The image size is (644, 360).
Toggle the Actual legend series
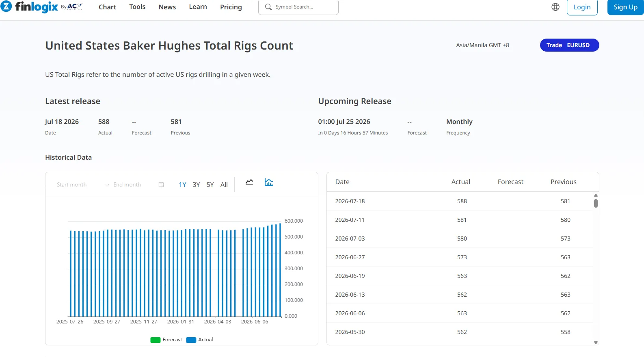[x=199, y=340]
